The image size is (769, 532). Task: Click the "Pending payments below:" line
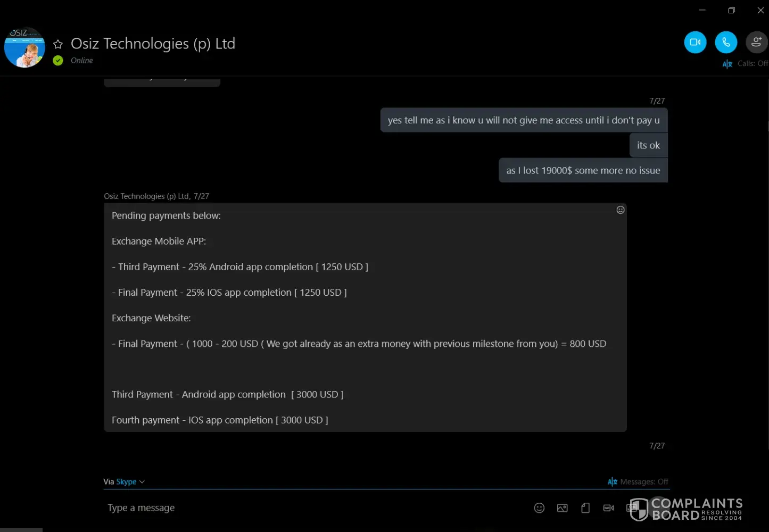point(166,215)
